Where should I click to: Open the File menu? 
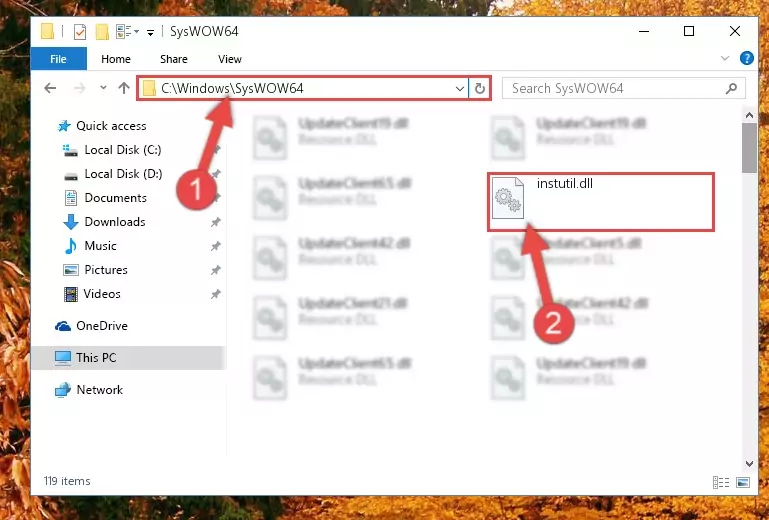coord(58,59)
